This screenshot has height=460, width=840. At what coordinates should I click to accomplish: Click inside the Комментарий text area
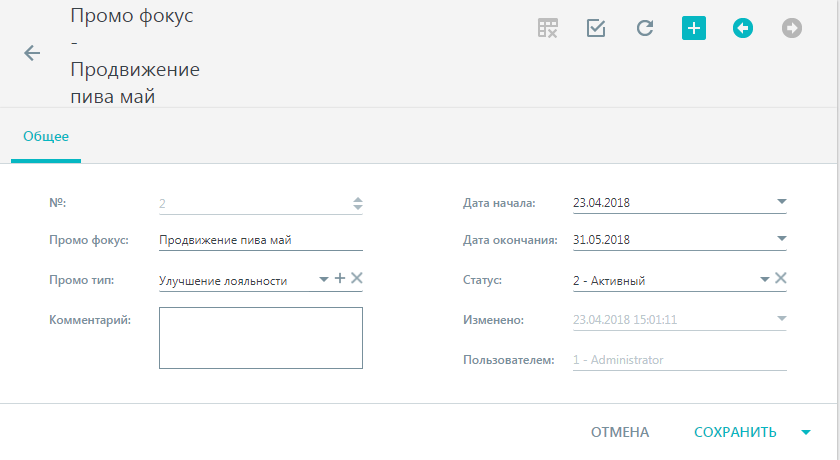tap(261, 338)
